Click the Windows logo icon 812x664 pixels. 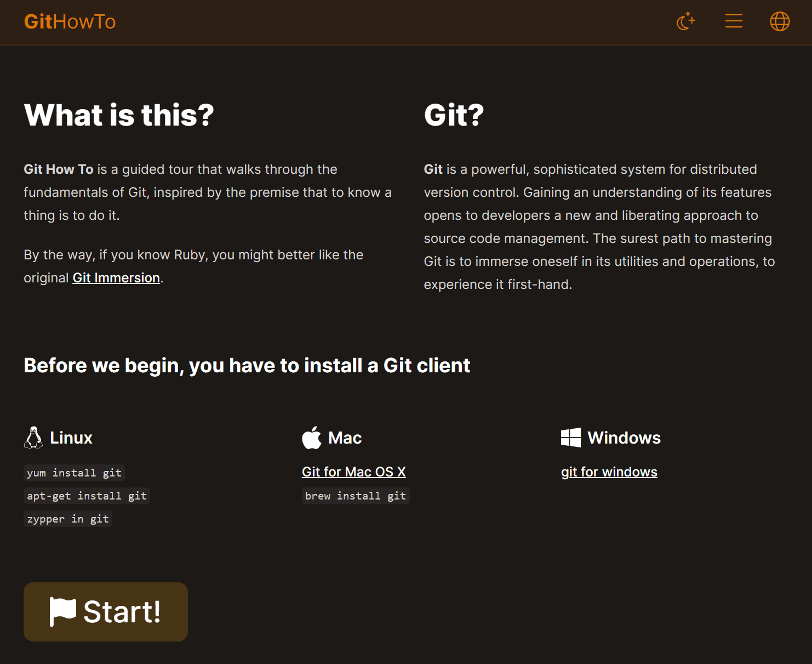pyautogui.click(x=570, y=437)
